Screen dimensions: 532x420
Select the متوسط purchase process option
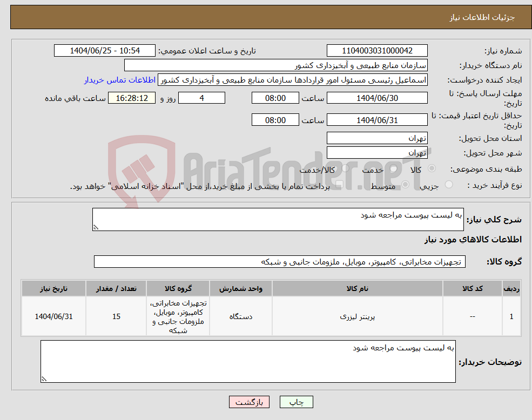coord(406,185)
